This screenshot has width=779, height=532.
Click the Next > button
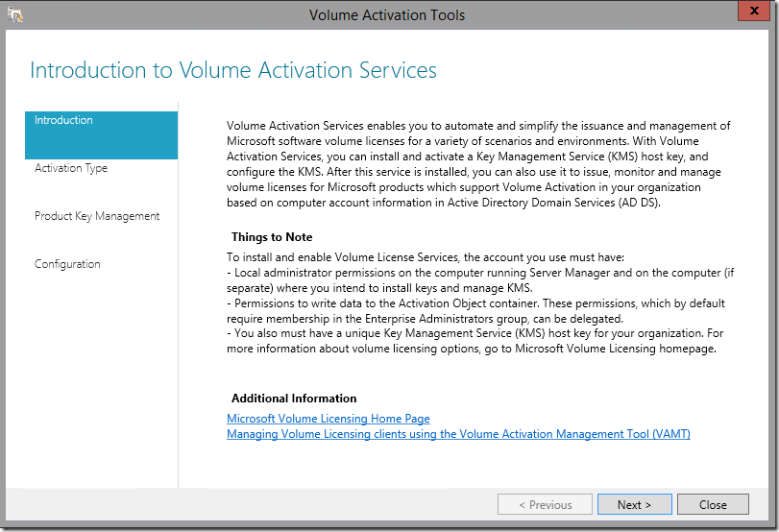click(634, 505)
